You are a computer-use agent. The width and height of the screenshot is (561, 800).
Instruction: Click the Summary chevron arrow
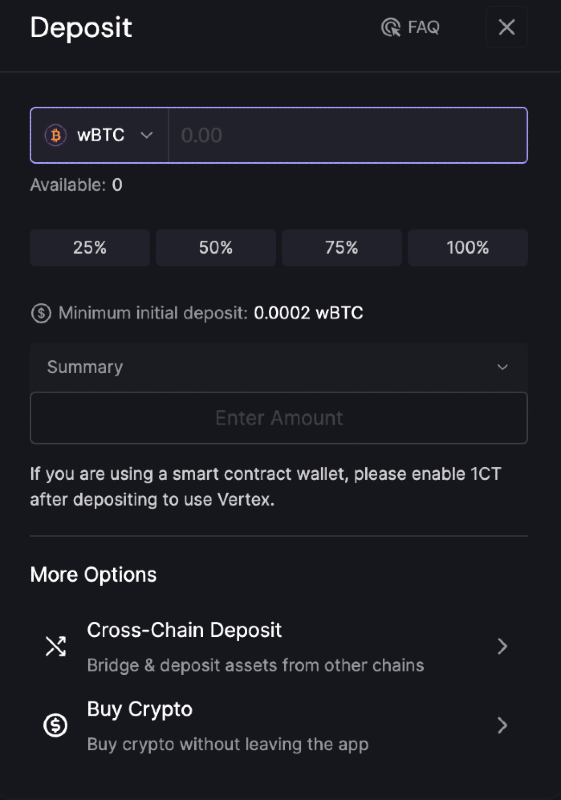coord(502,367)
